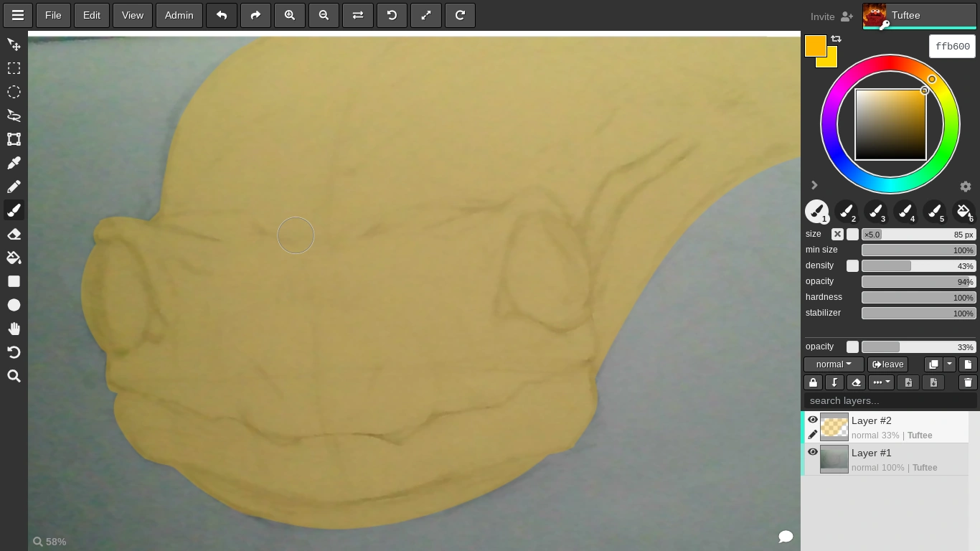Select the Eraser tool
This screenshot has height=551, width=980.
coord(14,234)
